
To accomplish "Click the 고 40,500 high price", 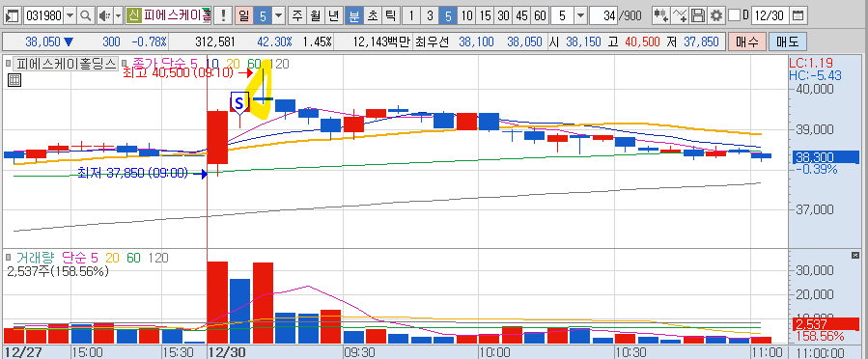I will pyautogui.click(x=632, y=41).
